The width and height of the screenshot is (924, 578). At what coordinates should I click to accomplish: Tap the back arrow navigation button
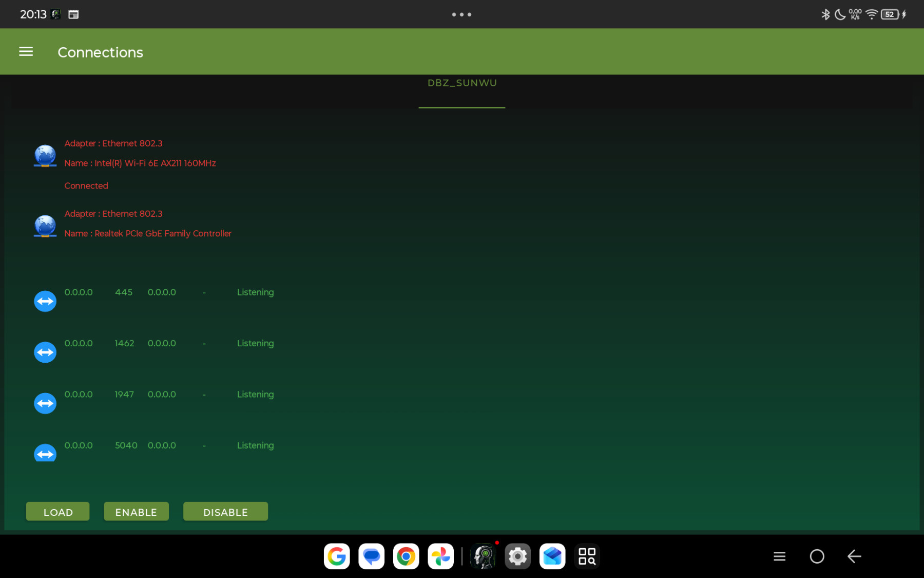[x=854, y=556]
